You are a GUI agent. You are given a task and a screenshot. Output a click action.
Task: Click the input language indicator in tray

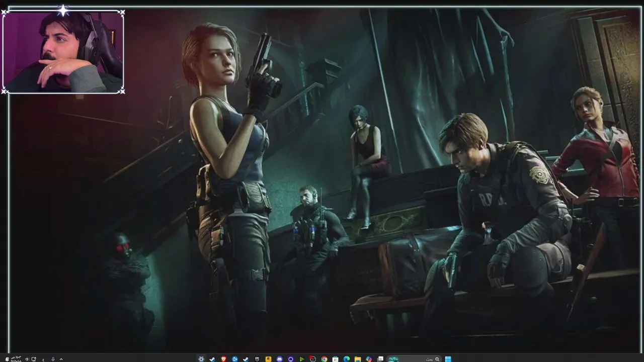(x=43, y=359)
